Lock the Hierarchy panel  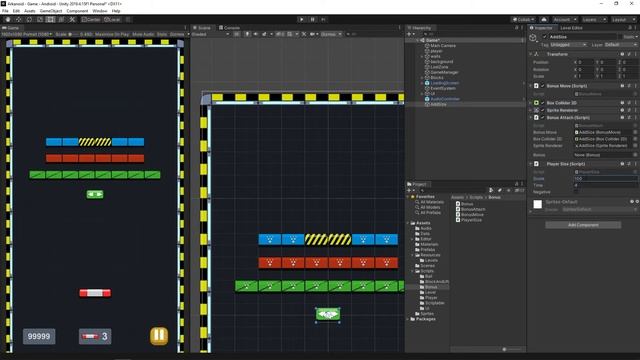(x=517, y=28)
